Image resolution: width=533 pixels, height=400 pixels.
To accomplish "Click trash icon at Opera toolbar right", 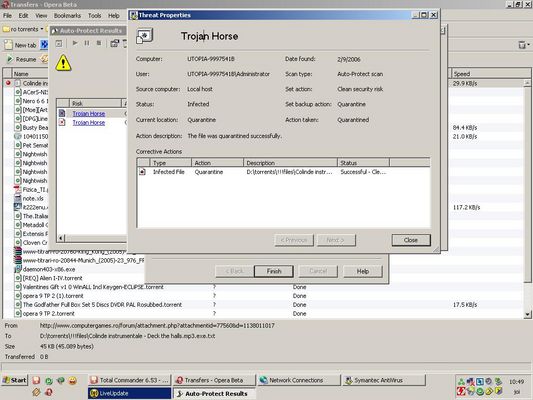I will (x=522, y=45).
